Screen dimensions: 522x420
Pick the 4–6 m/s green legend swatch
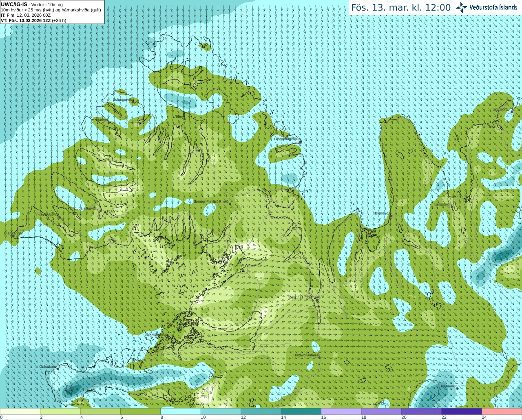coord(100,411)
